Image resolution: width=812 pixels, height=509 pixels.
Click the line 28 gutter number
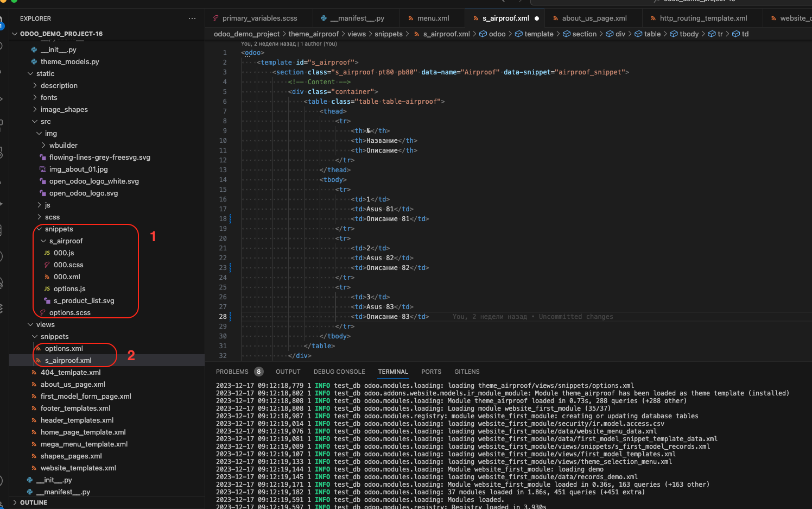(223, 317)
